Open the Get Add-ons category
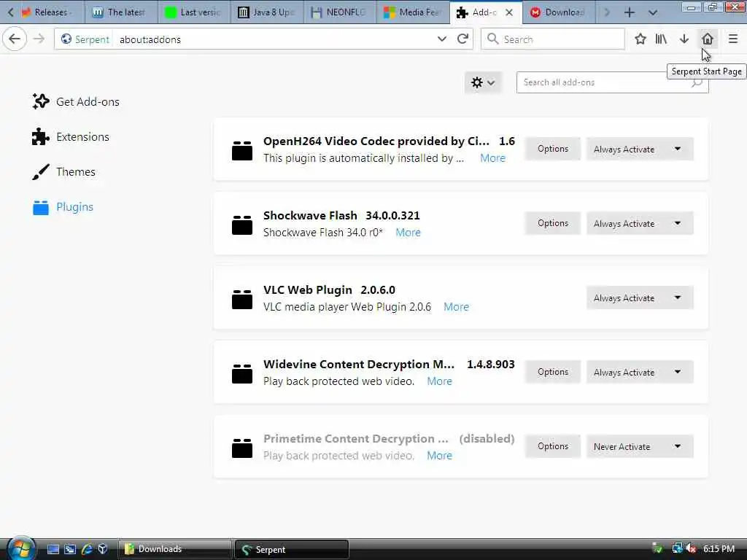Screen dimensions: 747x560 (76, 101)
